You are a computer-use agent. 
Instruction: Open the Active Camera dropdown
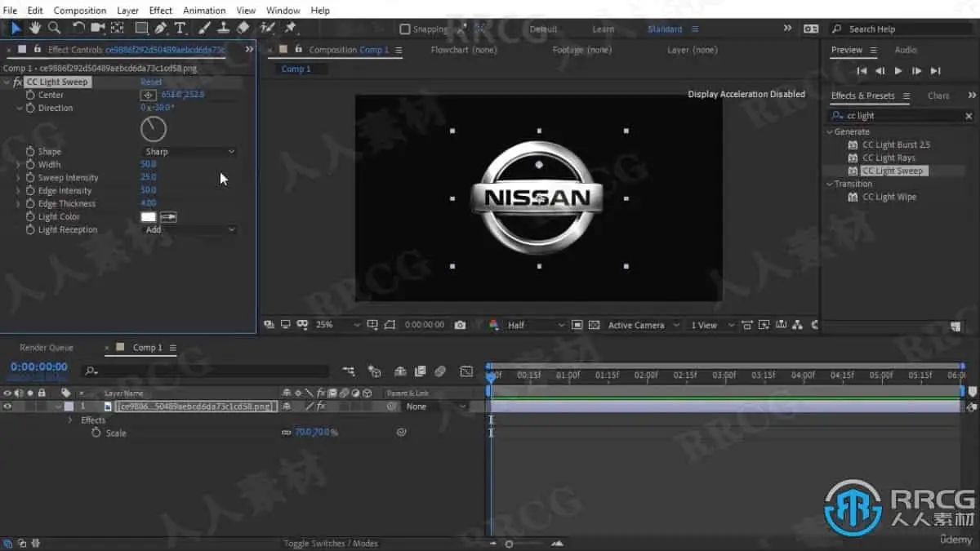click(643, 325)
